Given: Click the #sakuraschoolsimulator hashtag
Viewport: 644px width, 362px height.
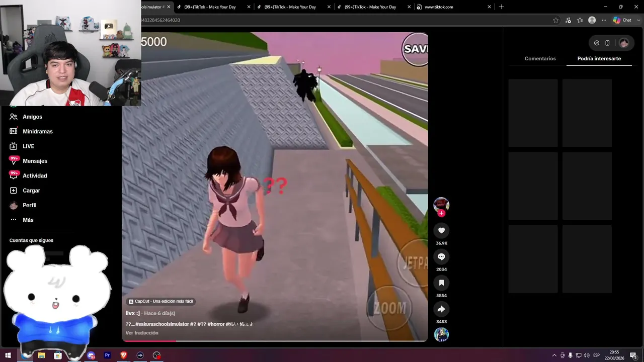Looking at the screenshot, I should (162, 324).
